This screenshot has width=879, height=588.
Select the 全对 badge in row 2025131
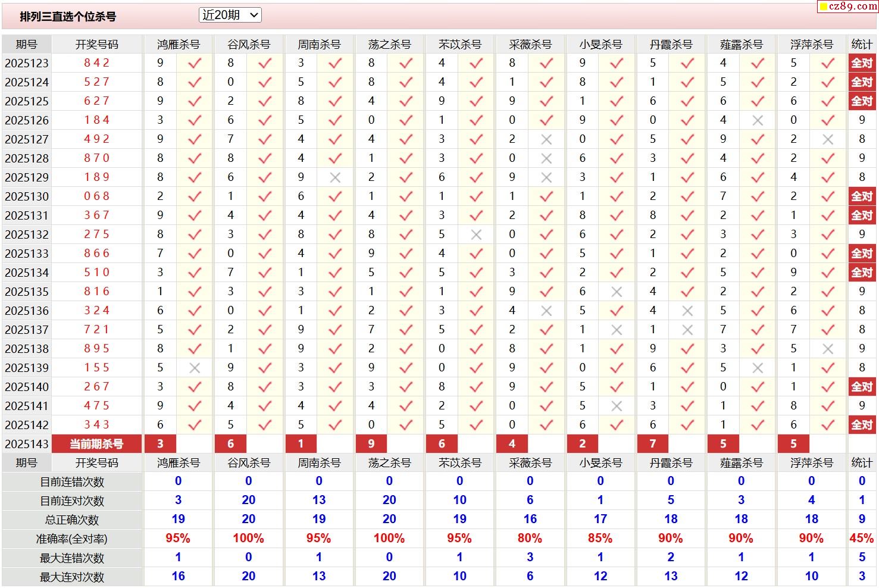coord(862,215)
